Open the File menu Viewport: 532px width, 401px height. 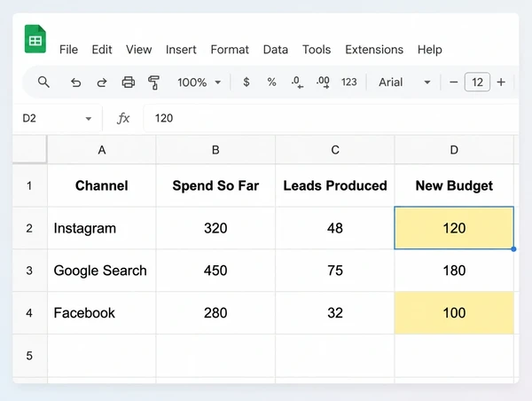coord(68,50)
